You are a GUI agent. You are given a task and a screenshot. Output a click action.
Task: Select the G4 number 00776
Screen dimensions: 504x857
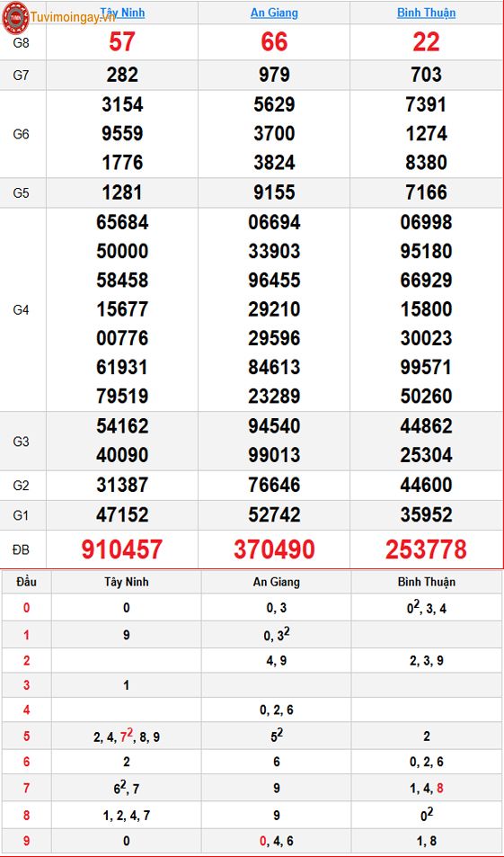[x=122, y=338]
